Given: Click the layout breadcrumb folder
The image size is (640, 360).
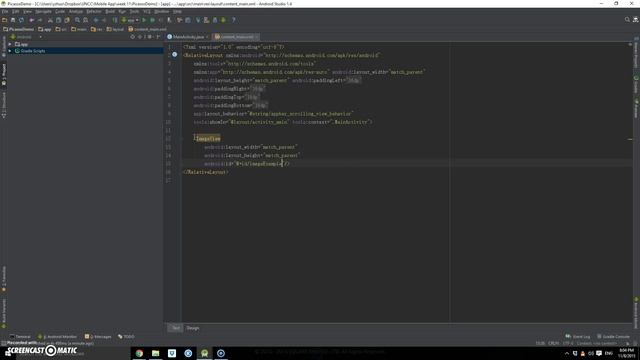Looking at the screenshot, I should pos(115,29).
